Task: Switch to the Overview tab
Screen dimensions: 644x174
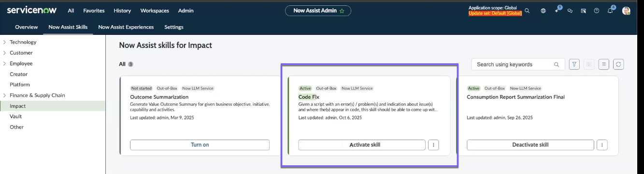Action: 27,27
